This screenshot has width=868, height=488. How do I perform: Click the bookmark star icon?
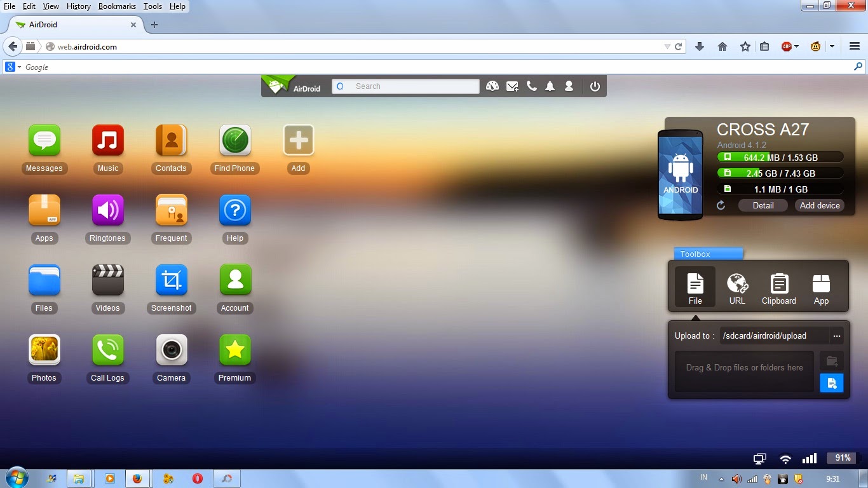click(745, 46)
